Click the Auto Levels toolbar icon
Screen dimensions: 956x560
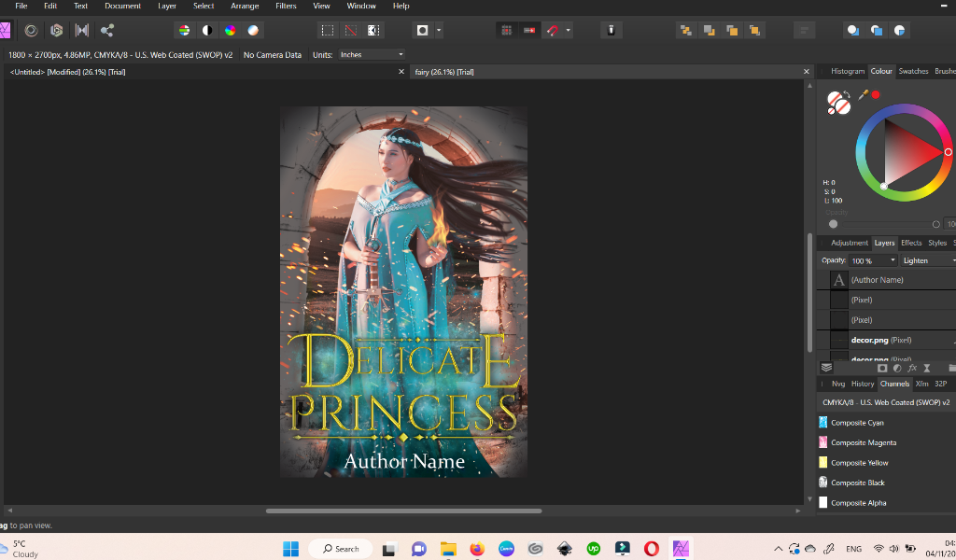[185, 30]
